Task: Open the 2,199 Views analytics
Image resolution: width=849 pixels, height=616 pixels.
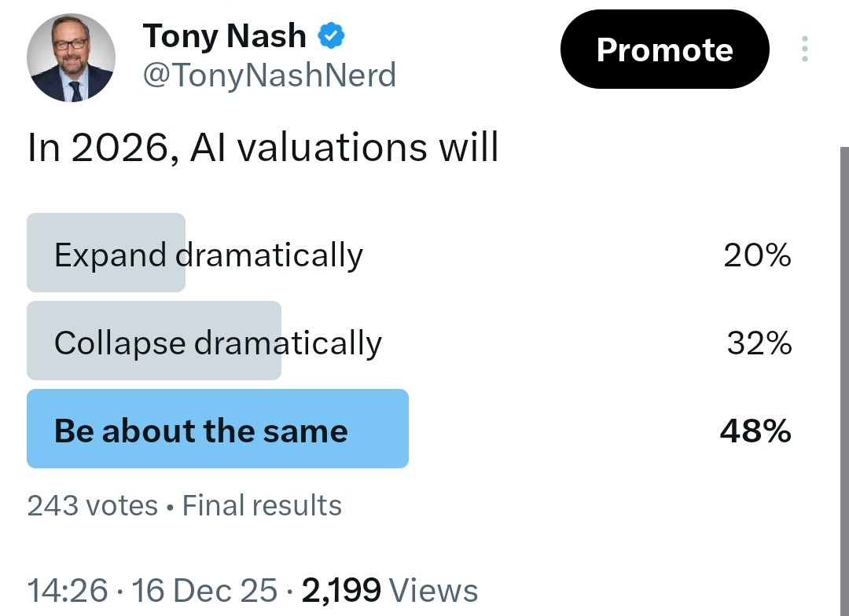Action: (x=390, y=590)
